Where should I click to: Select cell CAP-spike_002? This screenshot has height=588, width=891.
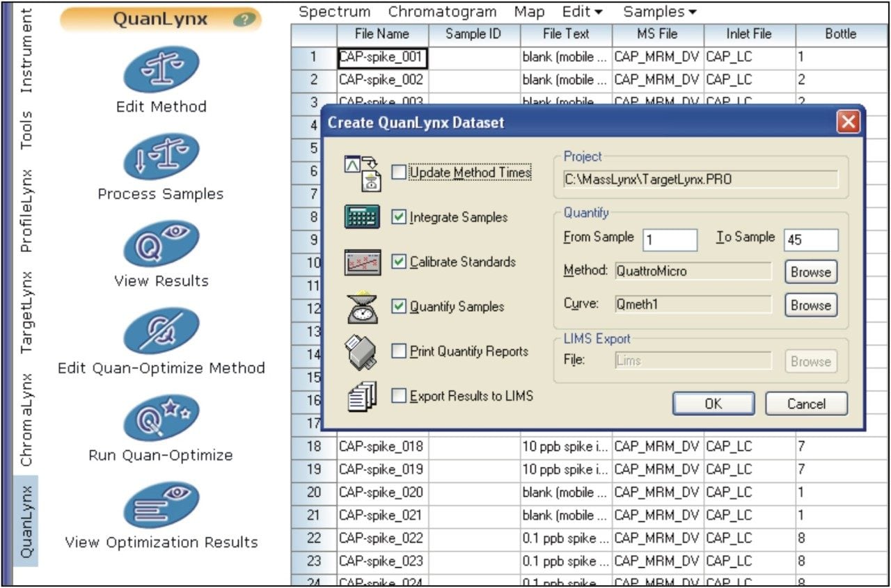click(382, 80)
